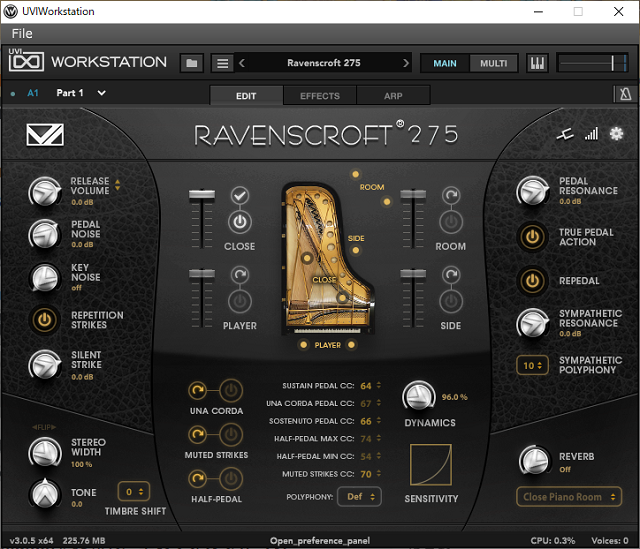Toggle Repetition Strikes power button

coord(44,320)
